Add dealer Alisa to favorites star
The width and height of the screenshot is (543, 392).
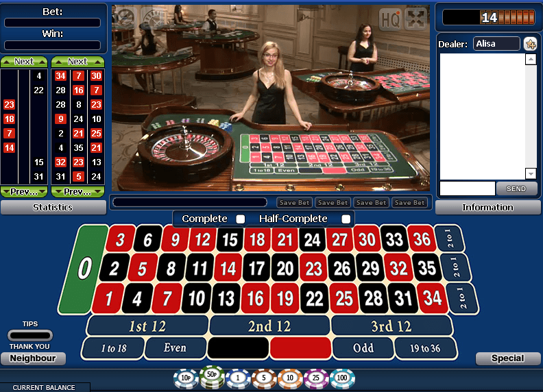point(530,44)
